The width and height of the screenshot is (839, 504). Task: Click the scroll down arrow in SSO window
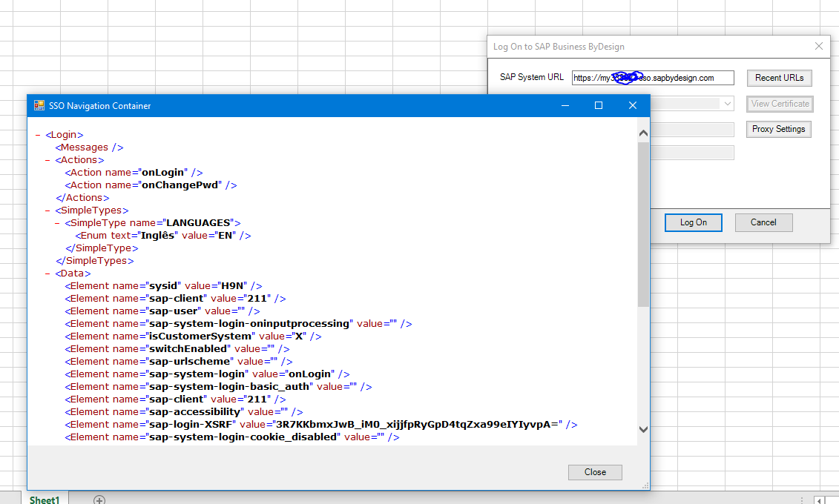[643, 429]
